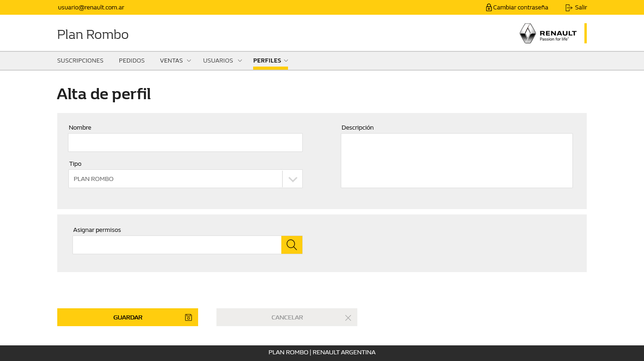Click the search magnifier icon for permisos
The image size is (644, 361).
click(x=292, y=245)
